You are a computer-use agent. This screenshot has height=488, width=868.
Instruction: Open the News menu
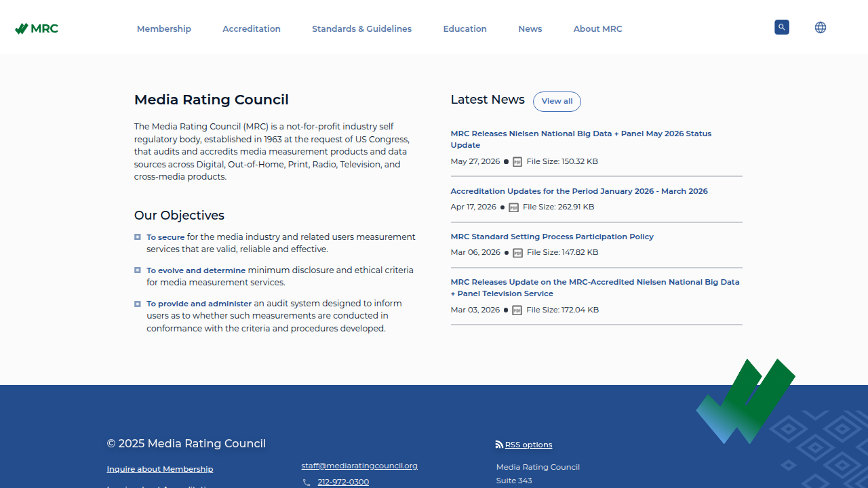530,28
